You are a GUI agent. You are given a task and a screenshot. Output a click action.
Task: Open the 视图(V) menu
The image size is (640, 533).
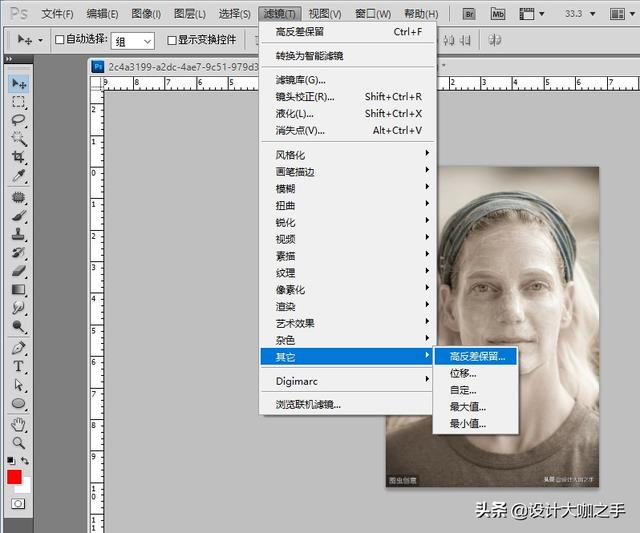325,14
